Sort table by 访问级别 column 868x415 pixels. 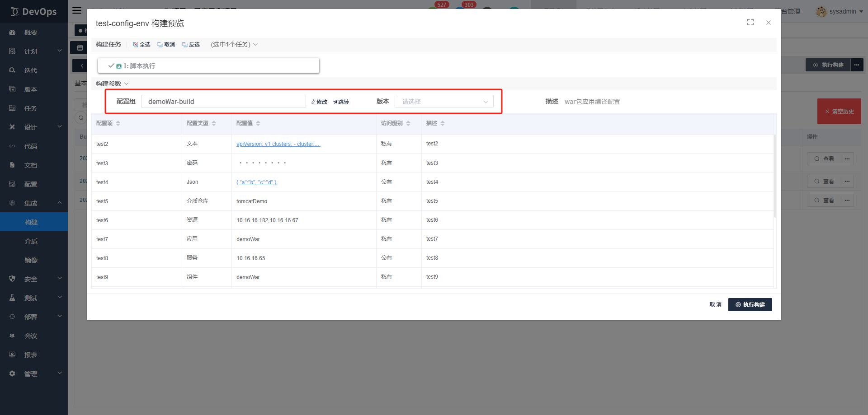coord(408,123)
